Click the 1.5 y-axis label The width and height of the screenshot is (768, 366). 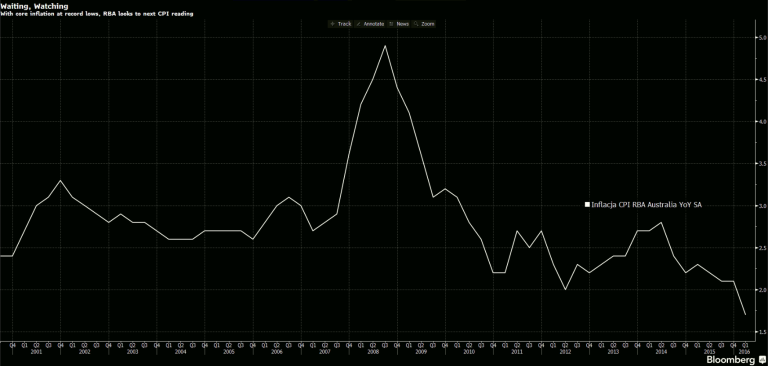[x=763, y=332]
